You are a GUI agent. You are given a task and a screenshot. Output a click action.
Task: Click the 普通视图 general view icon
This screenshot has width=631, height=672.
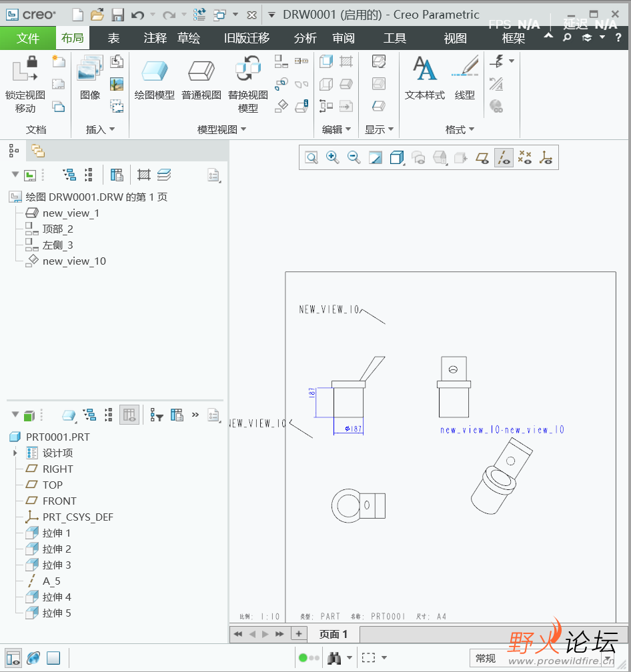pos(201,71)
